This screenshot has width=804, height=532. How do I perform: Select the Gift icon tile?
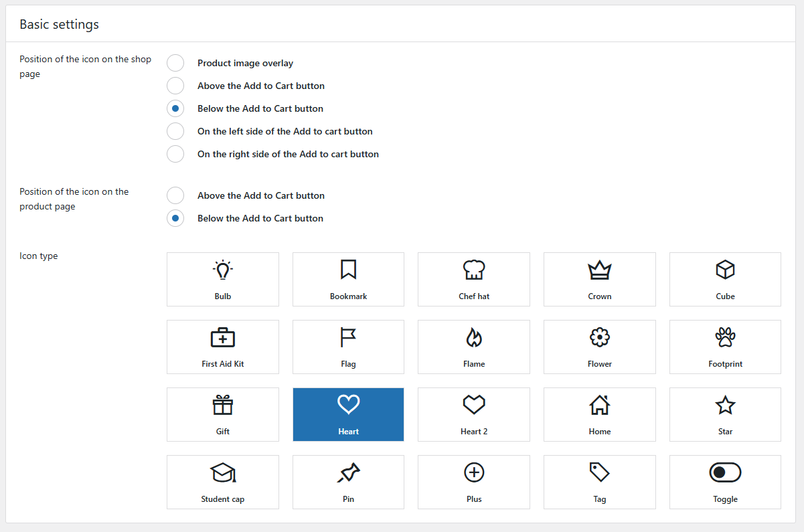coord(222,414)
